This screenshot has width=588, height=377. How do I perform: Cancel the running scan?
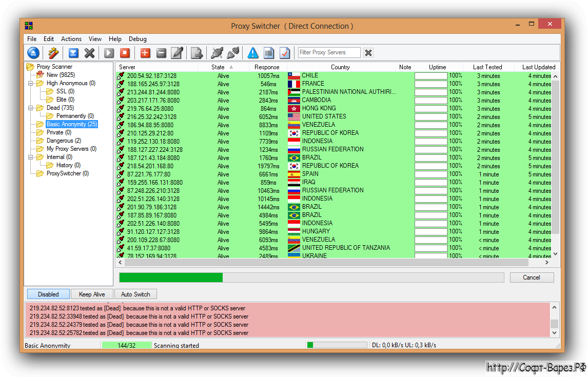(532, 277)
